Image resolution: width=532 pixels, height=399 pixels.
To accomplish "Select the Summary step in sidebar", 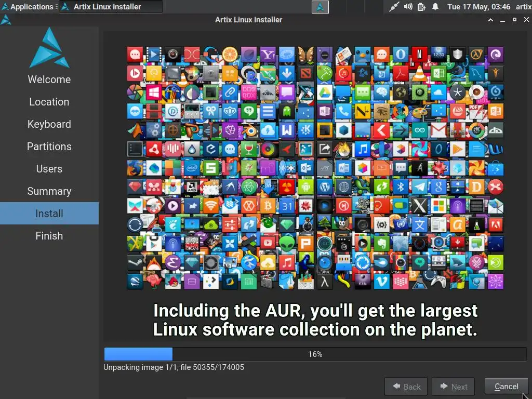I will point(49,191).
